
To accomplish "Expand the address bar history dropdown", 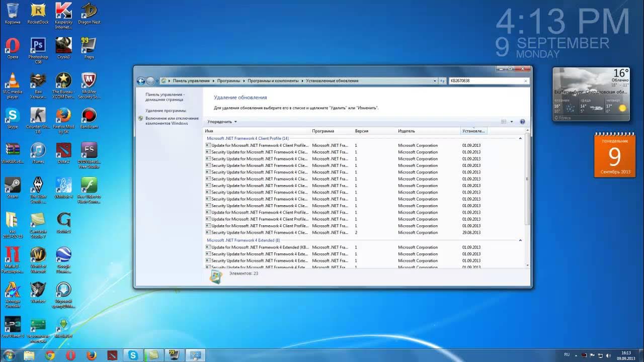I will [x=435, y=80].
